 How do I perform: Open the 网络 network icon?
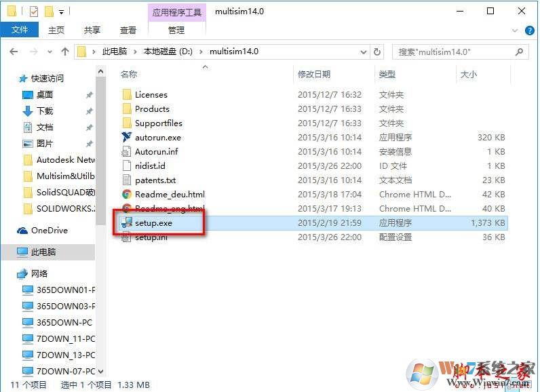pos(22,273)
